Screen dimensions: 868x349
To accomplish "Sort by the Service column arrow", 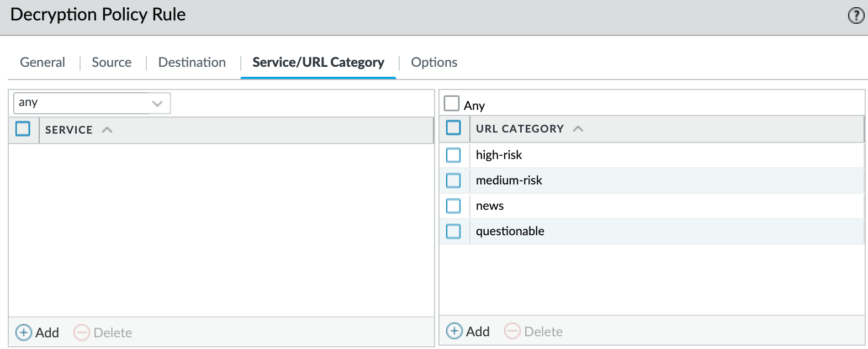I will [107, 130].
